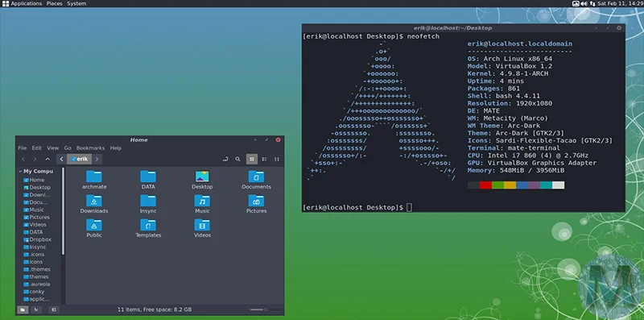Click the sidebar vertical scrollbar
Viewport: 644px width, 320px height.
[63, 211]
